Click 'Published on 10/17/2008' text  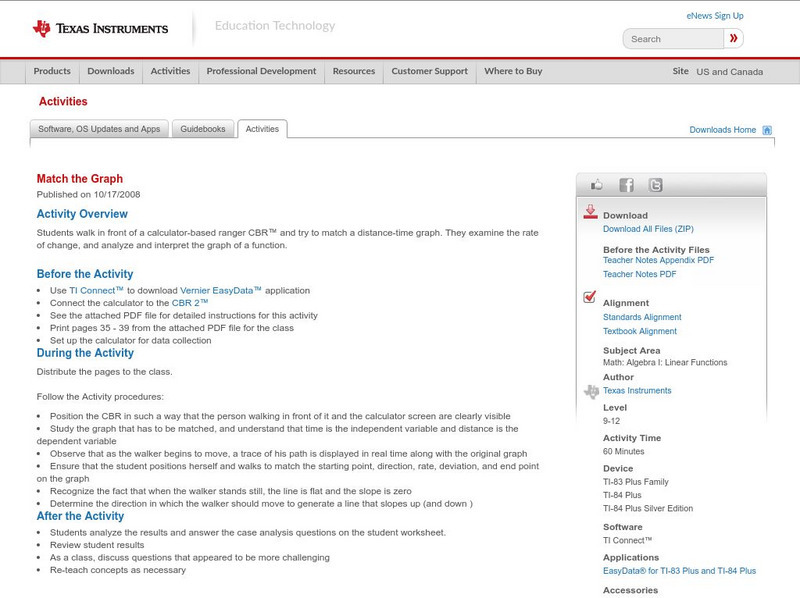(88, 194)
